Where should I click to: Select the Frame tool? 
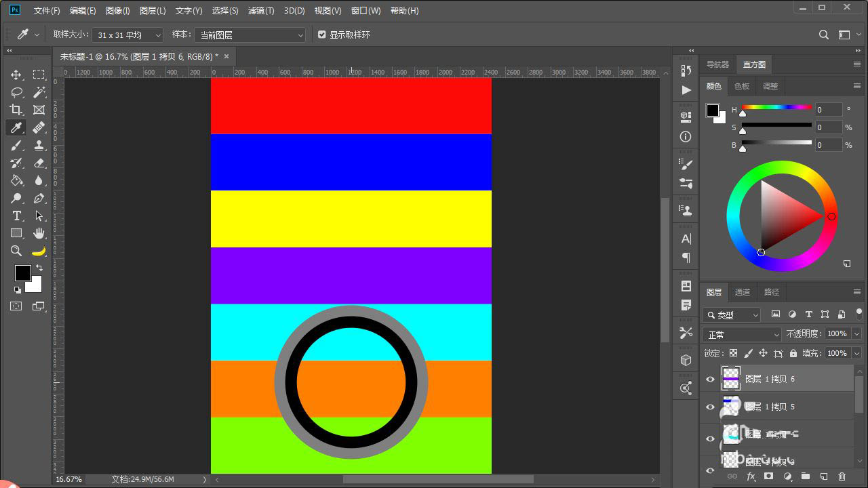pyautogui.click(x=39, y=110)
